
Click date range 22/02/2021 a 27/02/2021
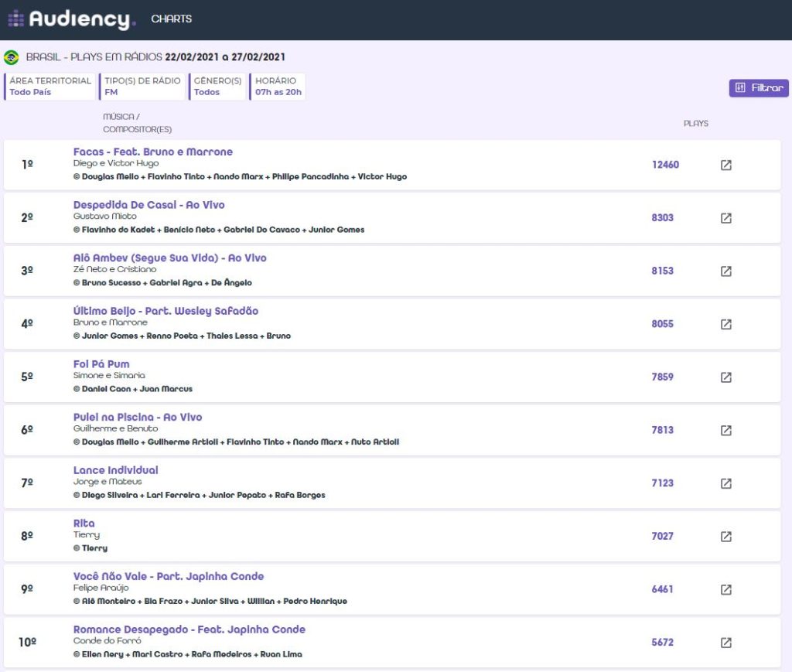click(x=225, y=57)
